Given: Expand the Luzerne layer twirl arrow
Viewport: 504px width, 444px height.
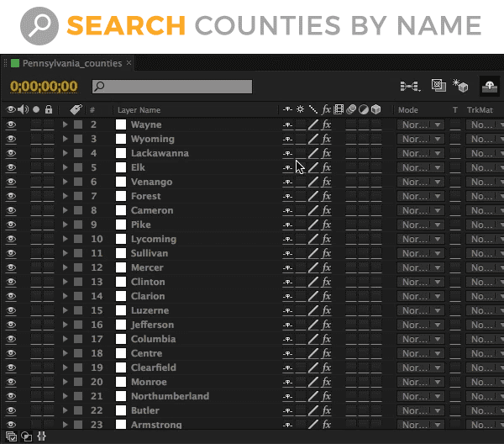Looking at the screenshot, I should [x=65, y=310].
